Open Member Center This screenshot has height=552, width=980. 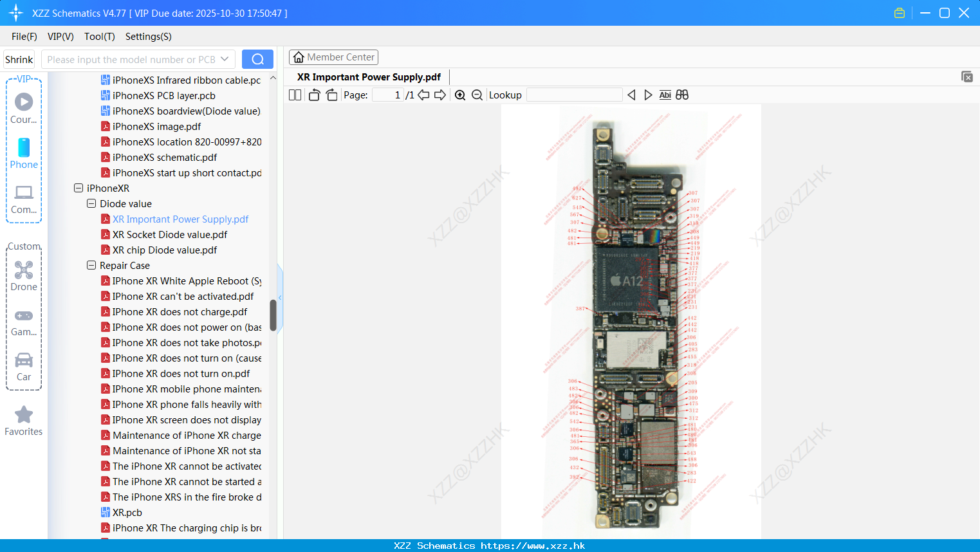[333, 57]
